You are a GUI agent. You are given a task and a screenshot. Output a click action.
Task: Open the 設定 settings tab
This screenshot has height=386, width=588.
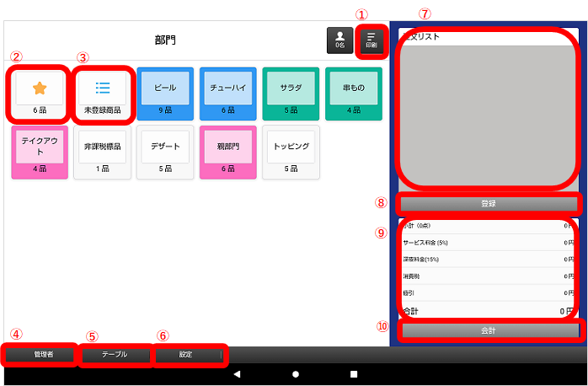click(x=187, y=355)
